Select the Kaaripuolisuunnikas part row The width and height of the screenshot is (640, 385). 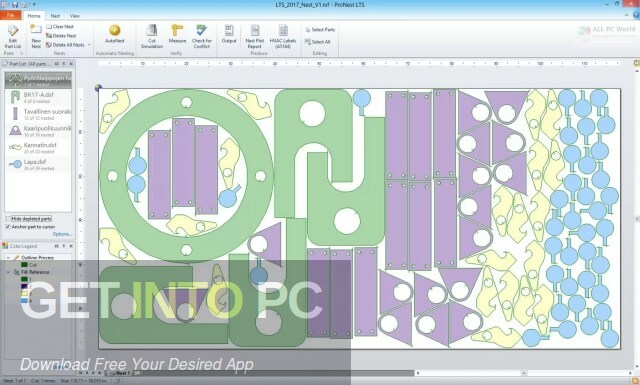coord(38,131)
